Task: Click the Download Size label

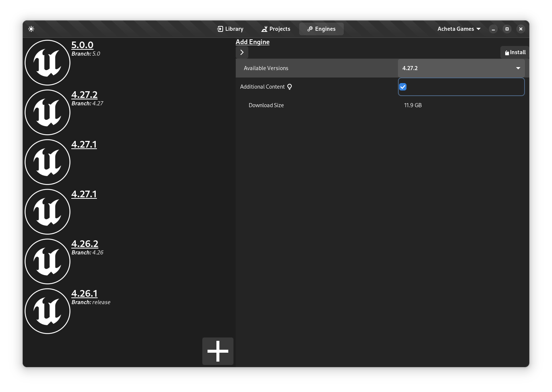Action: pyautogui.click(x=266, y=105)
